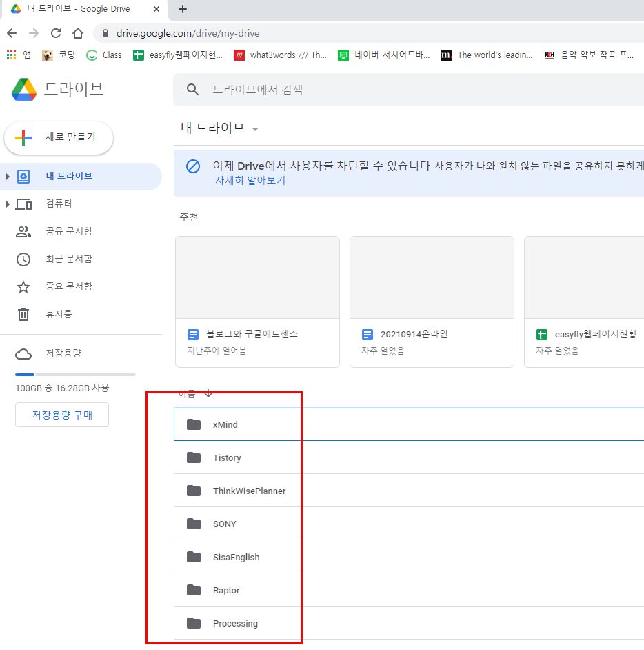Click the ThinkWisePlanner folder icon
The height and width of the screenshot is (650, 644).
[x=194, y=491]
